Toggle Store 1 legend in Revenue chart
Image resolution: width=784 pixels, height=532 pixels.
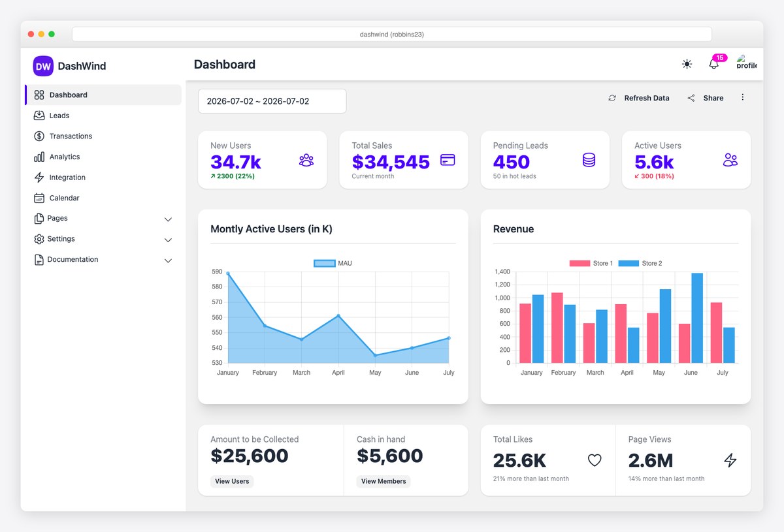click(591, 263)
